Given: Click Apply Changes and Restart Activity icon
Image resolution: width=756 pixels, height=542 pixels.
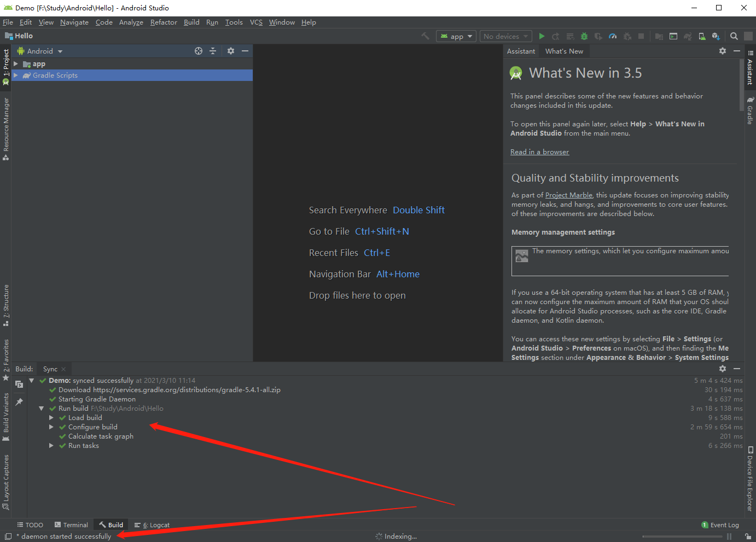Looking at the screenshot, I should [556, 36].
